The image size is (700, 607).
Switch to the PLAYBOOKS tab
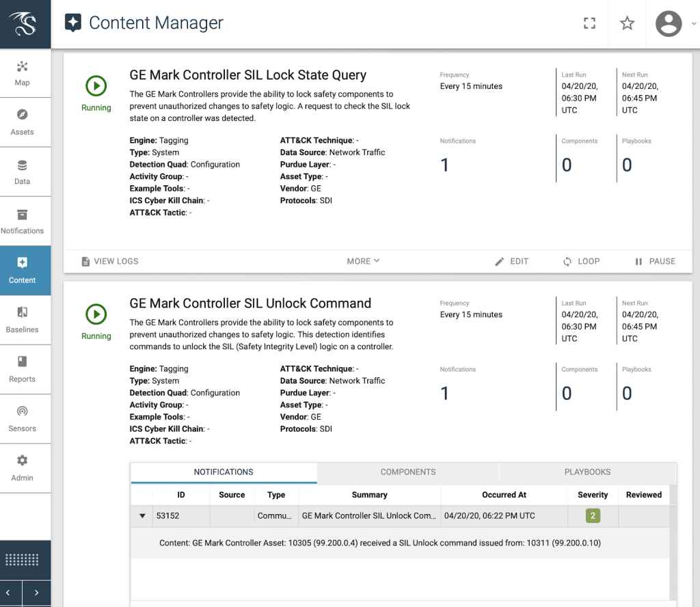tap(587, 472)
